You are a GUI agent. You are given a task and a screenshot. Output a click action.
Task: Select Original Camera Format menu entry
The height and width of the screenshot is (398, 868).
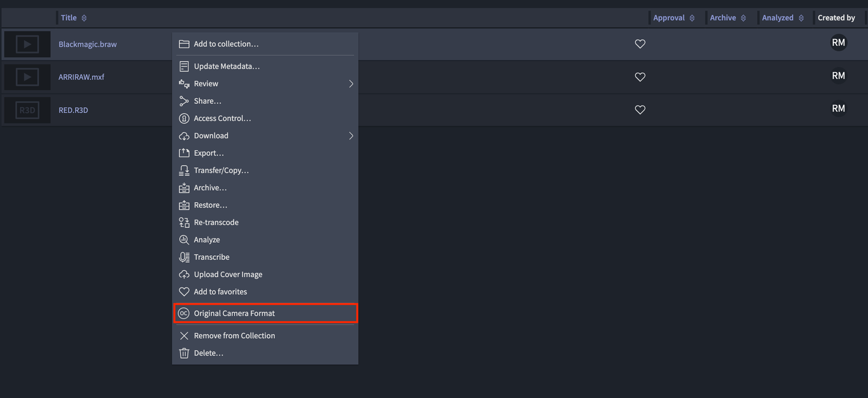pyautogui.click(x=265, y=313)
